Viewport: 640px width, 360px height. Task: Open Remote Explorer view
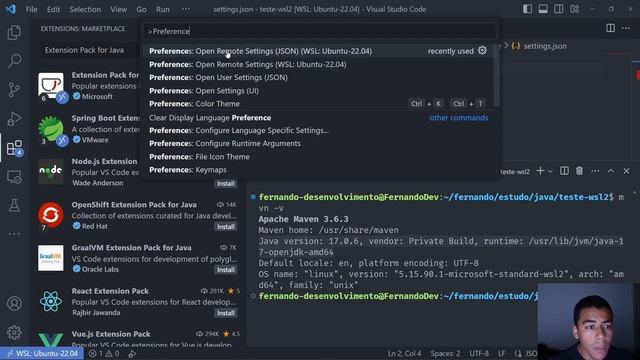point(14,177)
